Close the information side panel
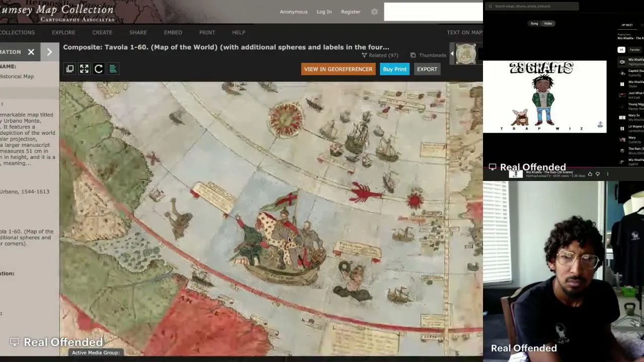Screen dimensions: 644x362 coord(31,52)
